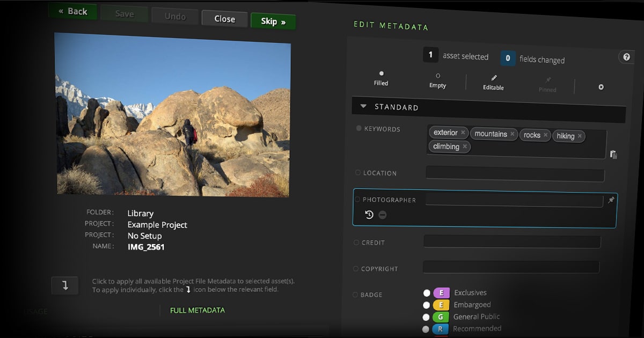The image size is (644, 338).
Task: Open the Full Metadata tab
Action: (197, 310)
